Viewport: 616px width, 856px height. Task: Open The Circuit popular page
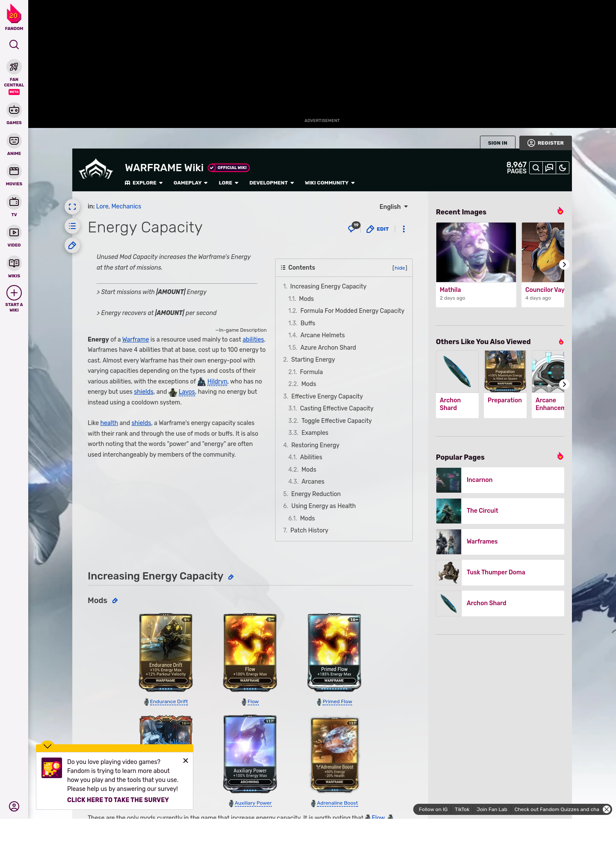500,511
